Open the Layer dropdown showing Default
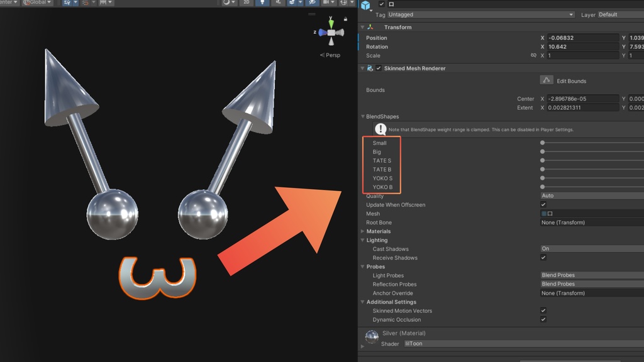This screenshot has height=362, width=644. (621, 14)
